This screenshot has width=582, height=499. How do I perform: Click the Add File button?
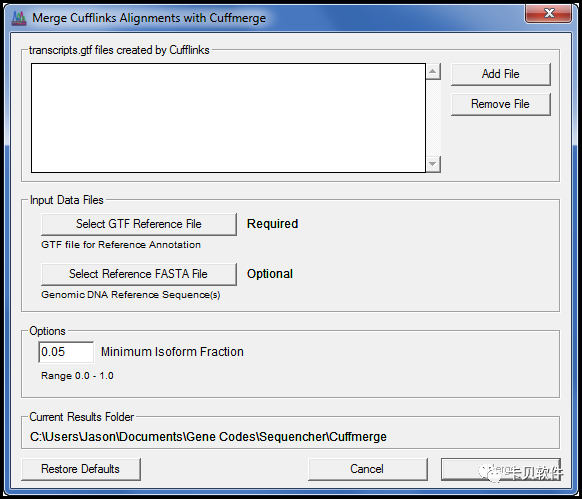pyautogui.click(x=500, y=74)
